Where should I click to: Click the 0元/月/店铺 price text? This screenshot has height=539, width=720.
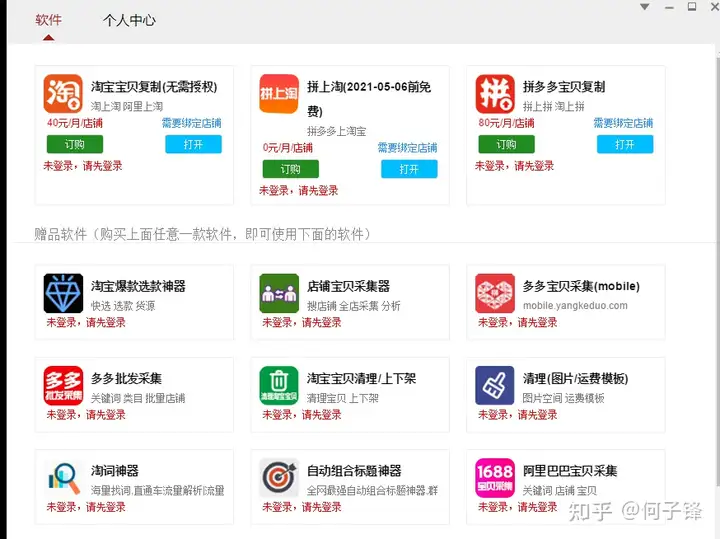point(287,147)
